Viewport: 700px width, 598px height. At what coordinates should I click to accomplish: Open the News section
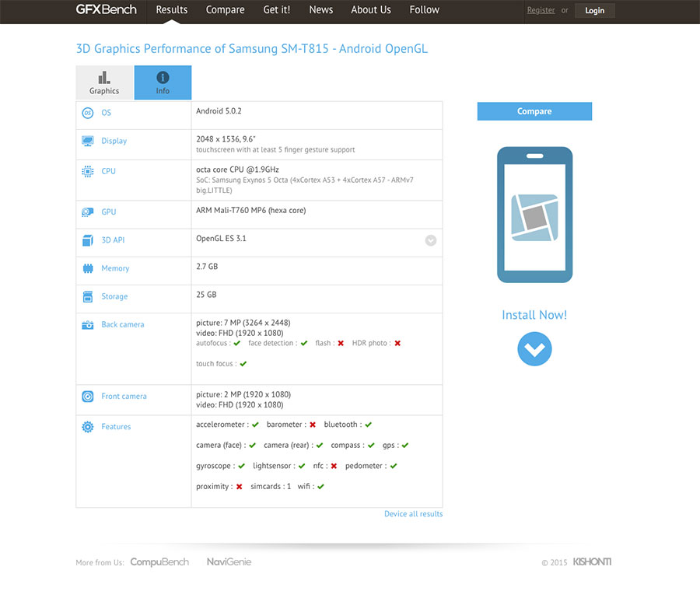pyautogui.click(x=321, y=10)
